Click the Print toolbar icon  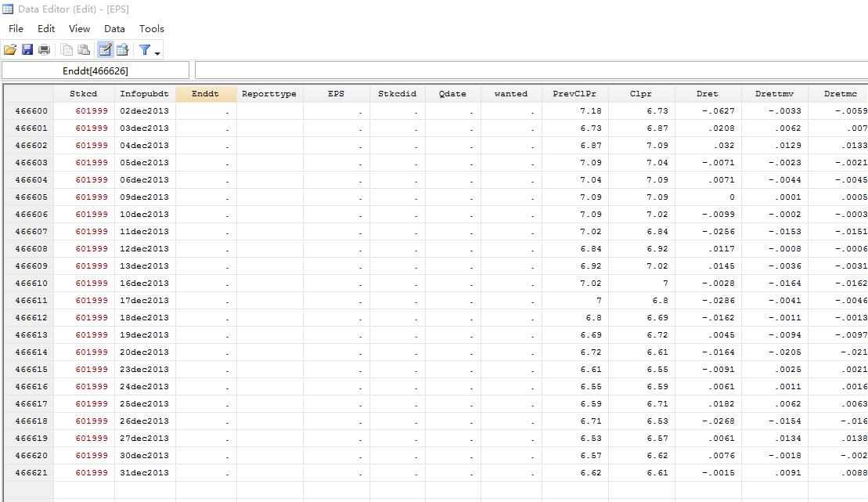[x=45, y=50]
